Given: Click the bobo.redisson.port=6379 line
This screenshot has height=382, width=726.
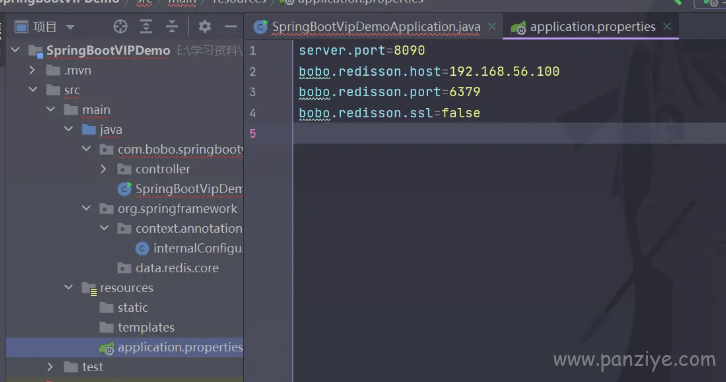Looking at the screenshot, I should [389, 92].
